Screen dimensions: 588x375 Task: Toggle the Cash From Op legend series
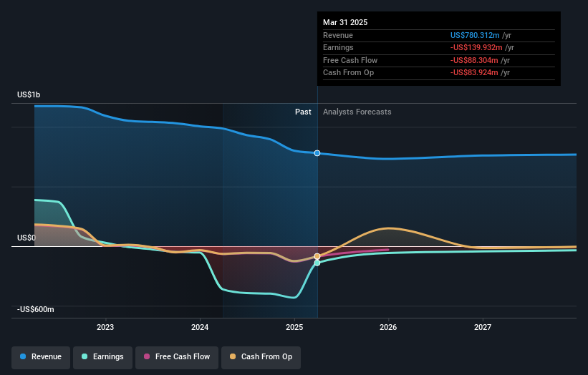pos(261,357)
